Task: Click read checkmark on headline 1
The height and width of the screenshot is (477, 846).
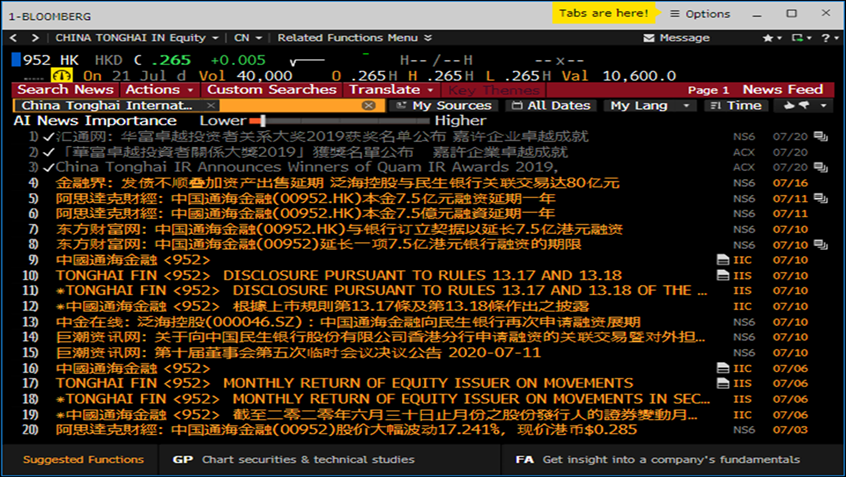Action: (x=49, y=137)
